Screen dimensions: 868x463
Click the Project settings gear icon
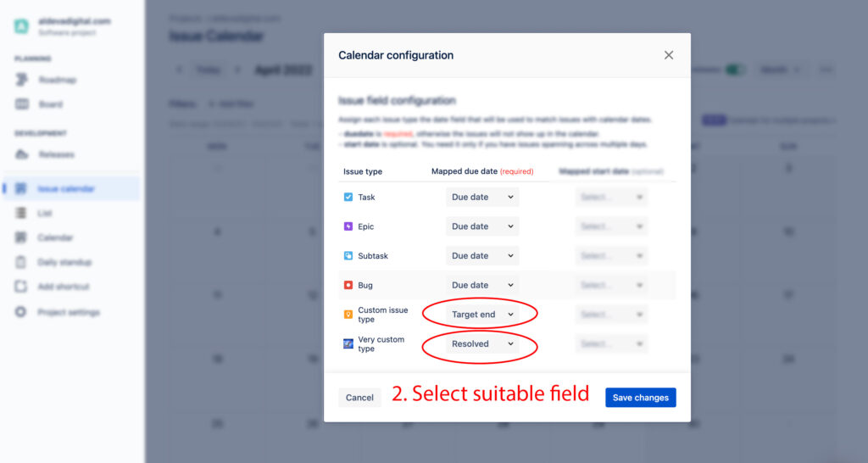[21, 312]
